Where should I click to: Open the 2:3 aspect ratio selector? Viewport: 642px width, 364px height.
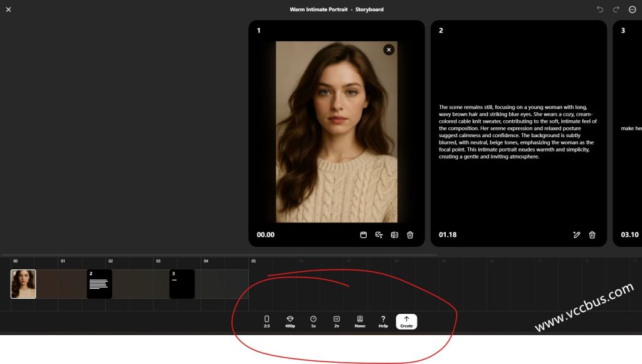266,321
